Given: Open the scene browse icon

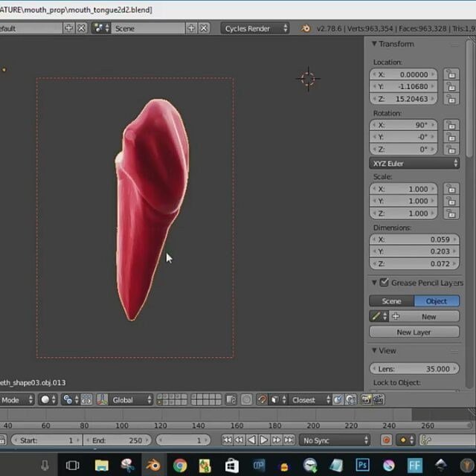Looking at the screenshot, I should pos(101,28).
